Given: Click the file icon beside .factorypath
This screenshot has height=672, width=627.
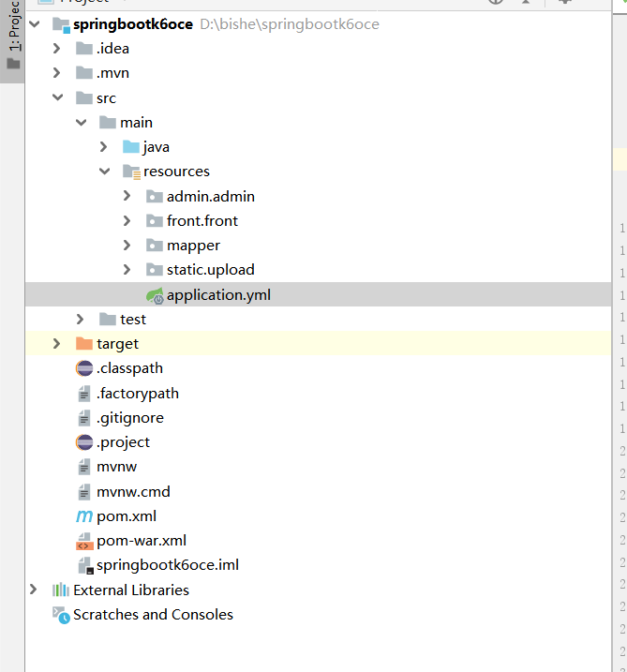Looking at the screenshot, I should (x=84, y=394).
